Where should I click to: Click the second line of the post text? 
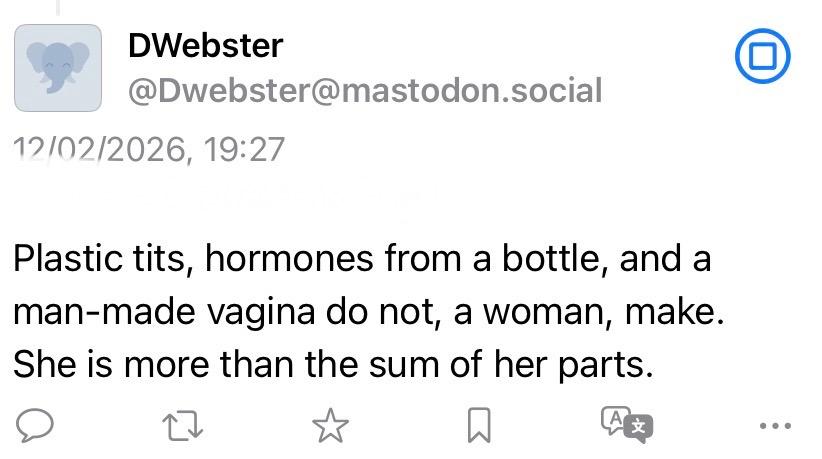pyautogui.click(x=366, y=312)
